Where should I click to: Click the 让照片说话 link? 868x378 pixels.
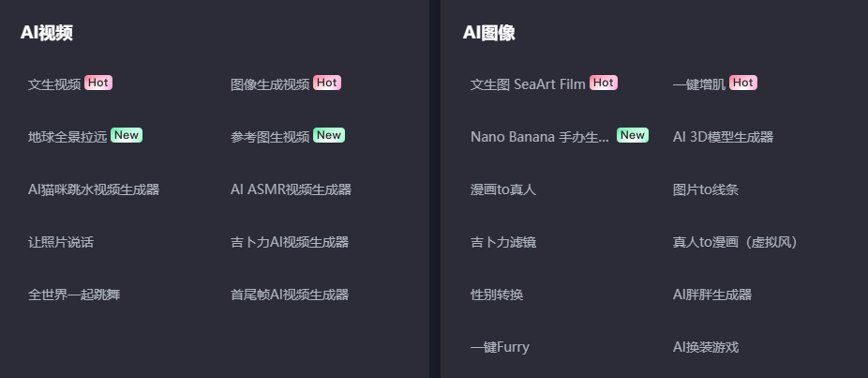point(61,242)
